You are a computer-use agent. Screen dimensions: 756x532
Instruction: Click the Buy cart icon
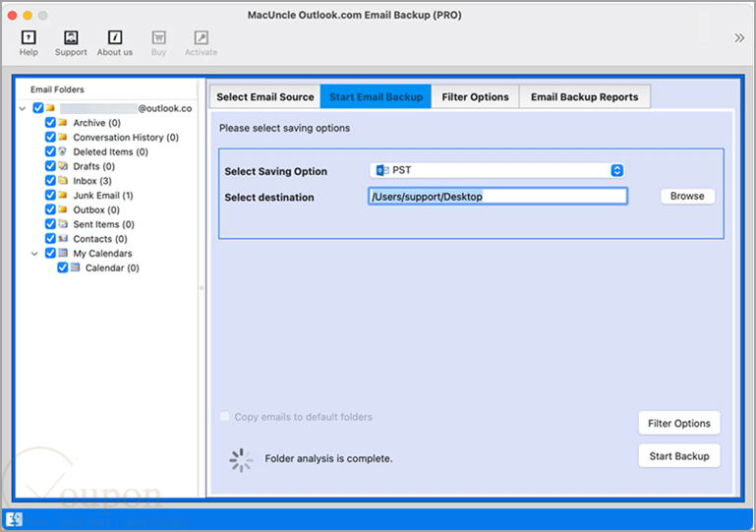coord(158,37)
